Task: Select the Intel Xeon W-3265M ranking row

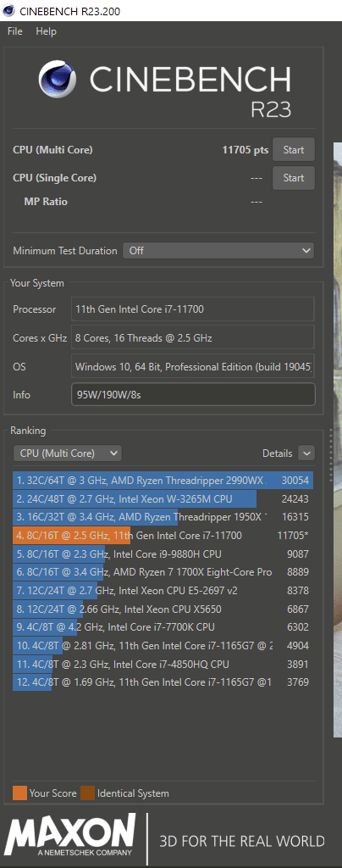Action: click(163, 498)
